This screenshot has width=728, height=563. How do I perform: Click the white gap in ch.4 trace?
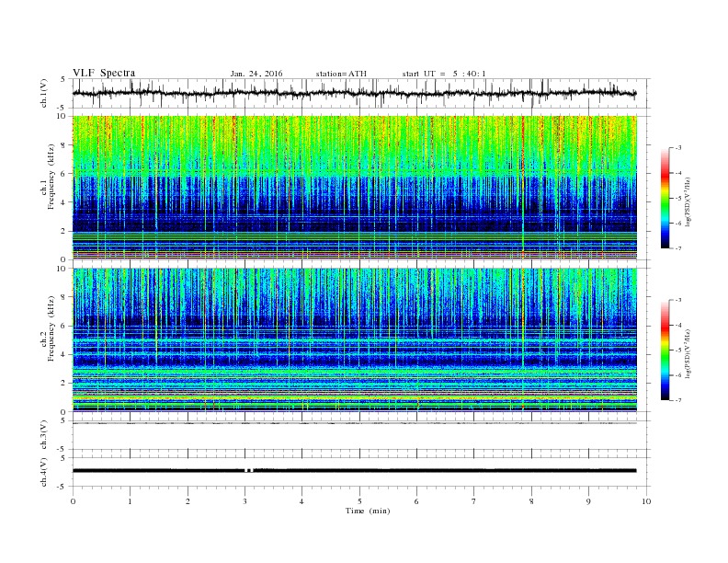249,471
